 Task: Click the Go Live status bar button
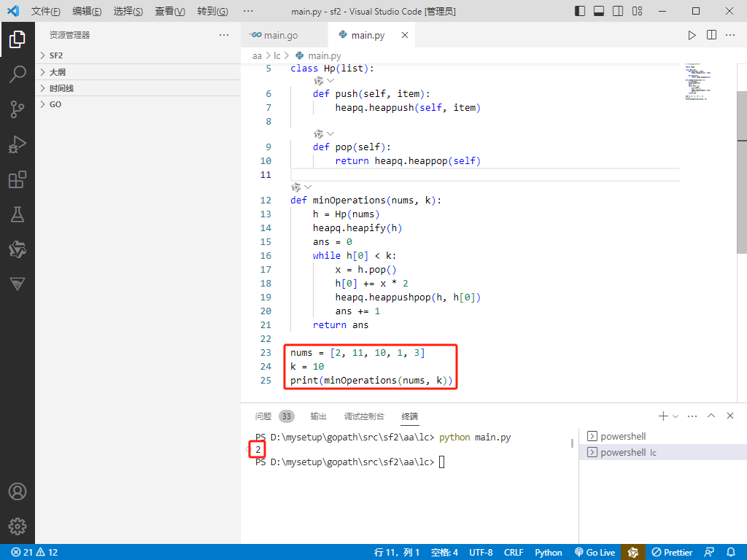click(x=595, y=553)
